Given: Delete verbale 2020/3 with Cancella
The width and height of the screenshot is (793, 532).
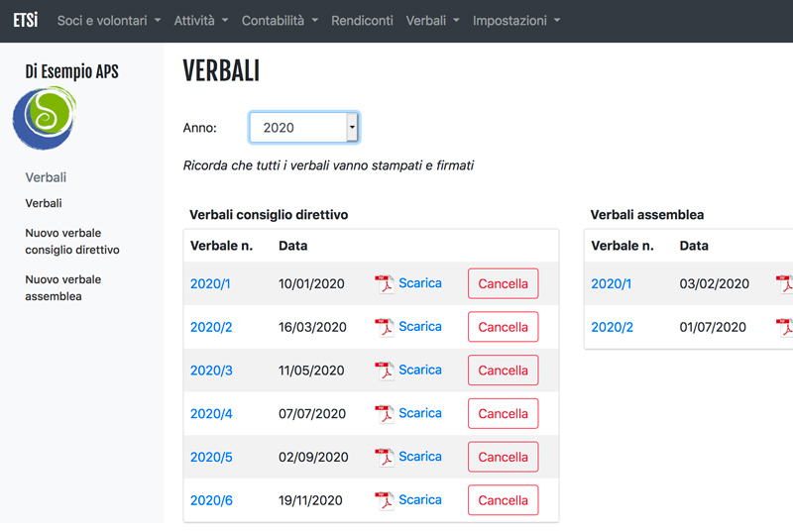Looking at the screenshot, I should (504, 371).
